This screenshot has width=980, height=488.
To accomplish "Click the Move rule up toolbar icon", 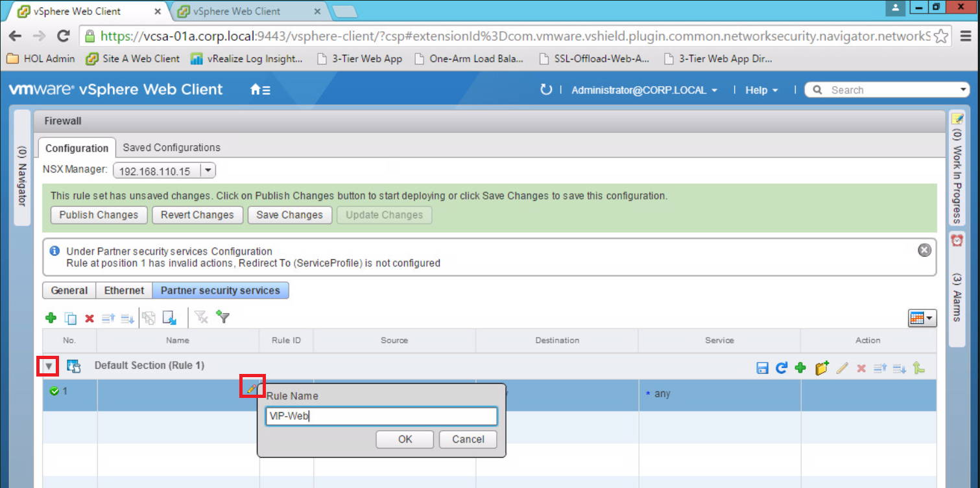I will tap(108, 318).
